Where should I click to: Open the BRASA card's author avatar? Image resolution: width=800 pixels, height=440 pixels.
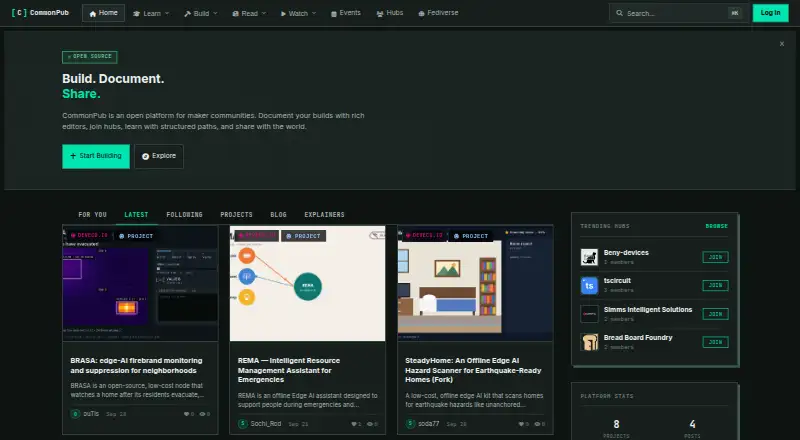point(75,414)
